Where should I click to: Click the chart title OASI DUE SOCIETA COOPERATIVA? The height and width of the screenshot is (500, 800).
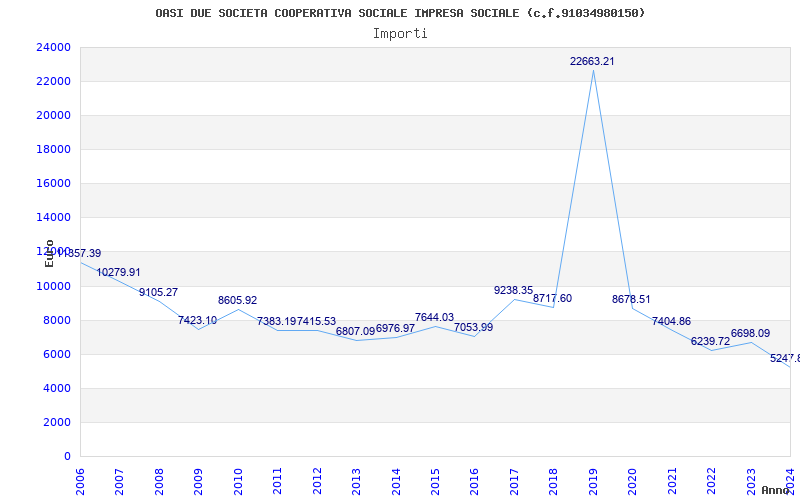pyautogui.click(x=401, y=13)
